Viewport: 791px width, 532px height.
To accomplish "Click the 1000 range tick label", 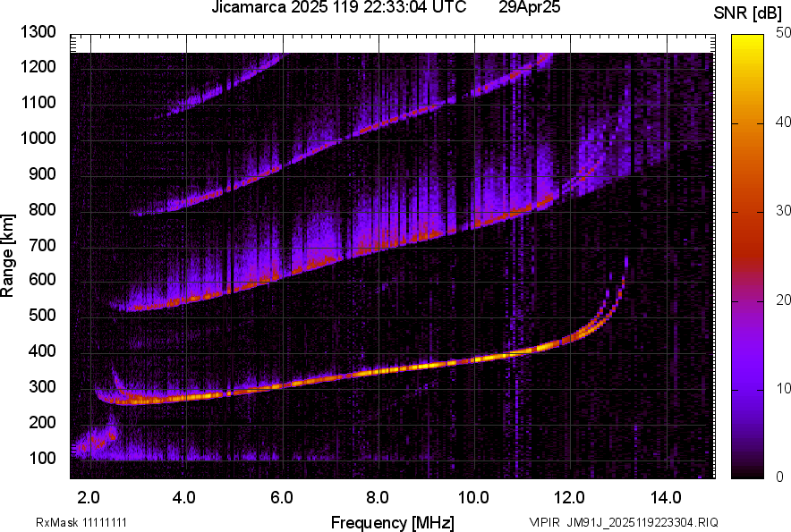I will pyautogui.click(x=38, y=138).
